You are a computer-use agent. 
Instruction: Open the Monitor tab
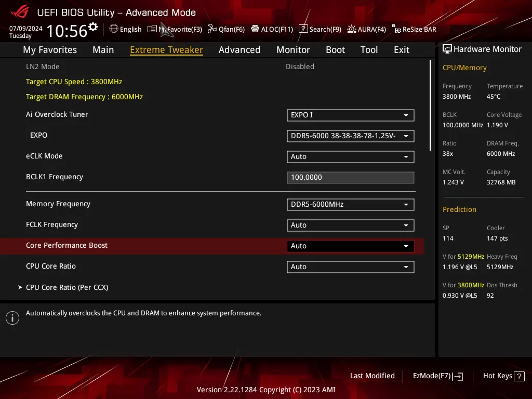pos(293,49)
